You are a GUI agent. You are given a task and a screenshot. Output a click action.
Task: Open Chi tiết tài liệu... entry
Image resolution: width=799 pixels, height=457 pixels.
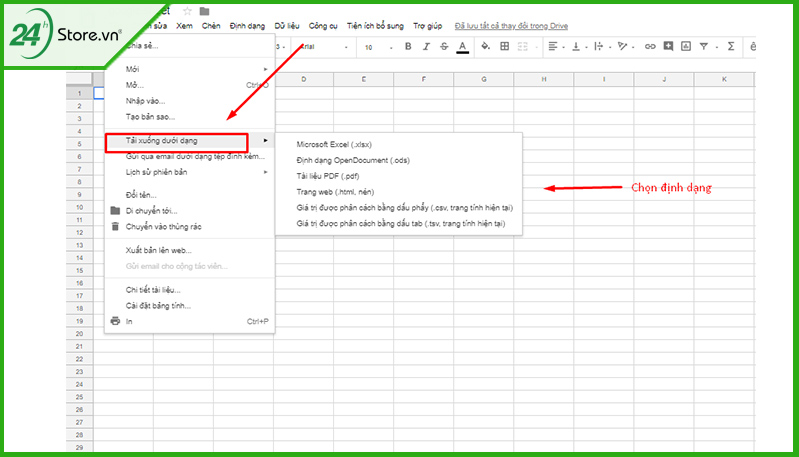pos(190,290)
